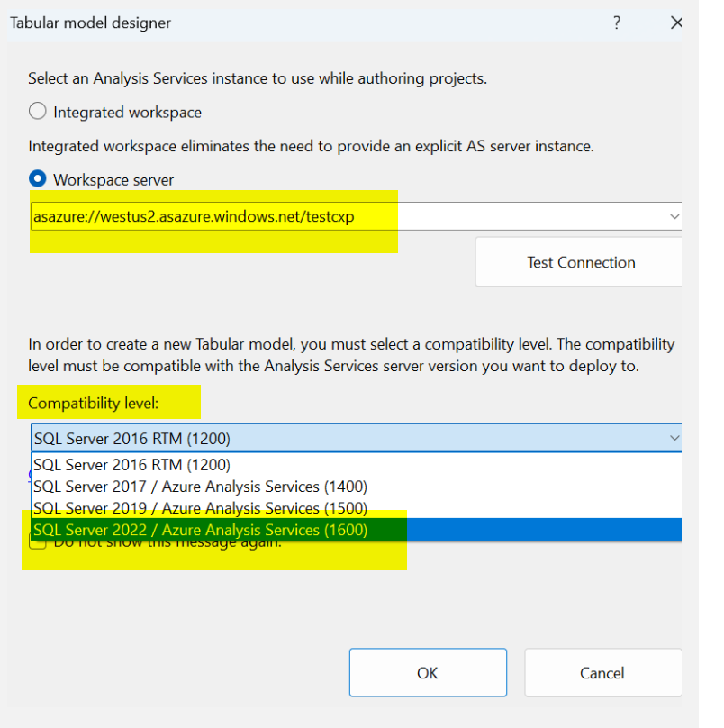This screenshot has width=724, height=728.
Task: Confirm the dialog with OK
Action: (x=428, y=673)
